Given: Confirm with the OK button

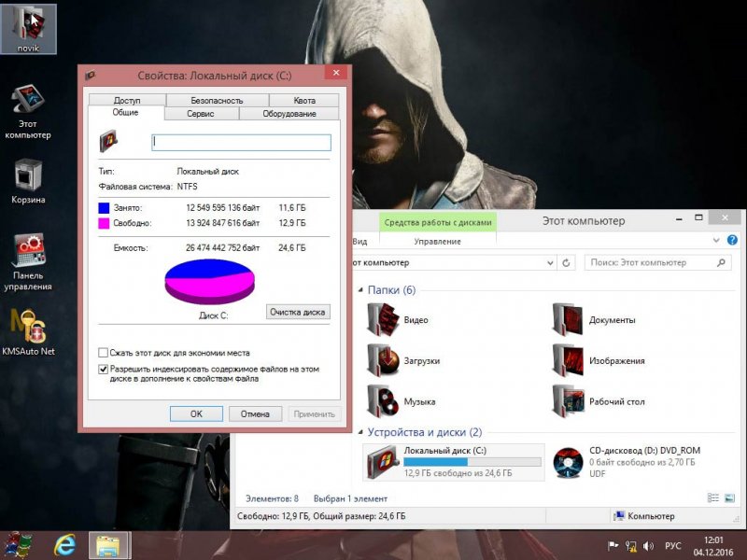Looking at the screenshot, I should [x=196, y=413].
